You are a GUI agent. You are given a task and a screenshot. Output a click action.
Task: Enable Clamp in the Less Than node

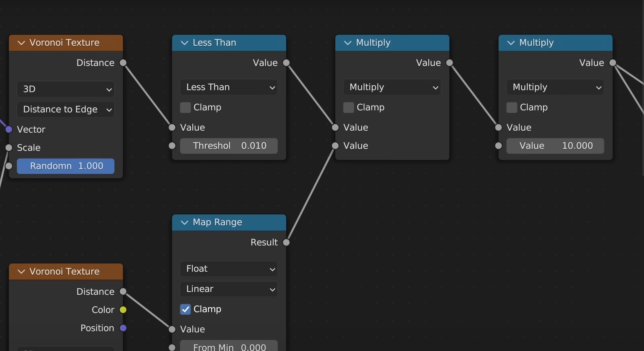coord(185,108)
